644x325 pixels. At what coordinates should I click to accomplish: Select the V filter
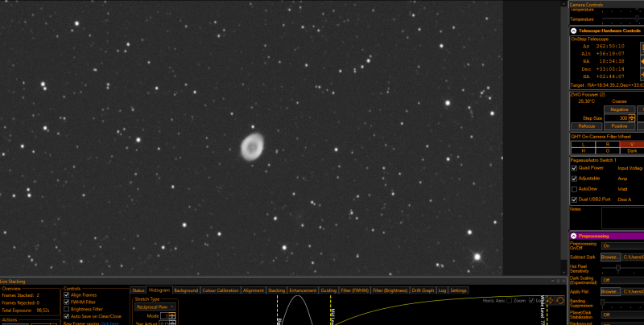coord(632,145)
